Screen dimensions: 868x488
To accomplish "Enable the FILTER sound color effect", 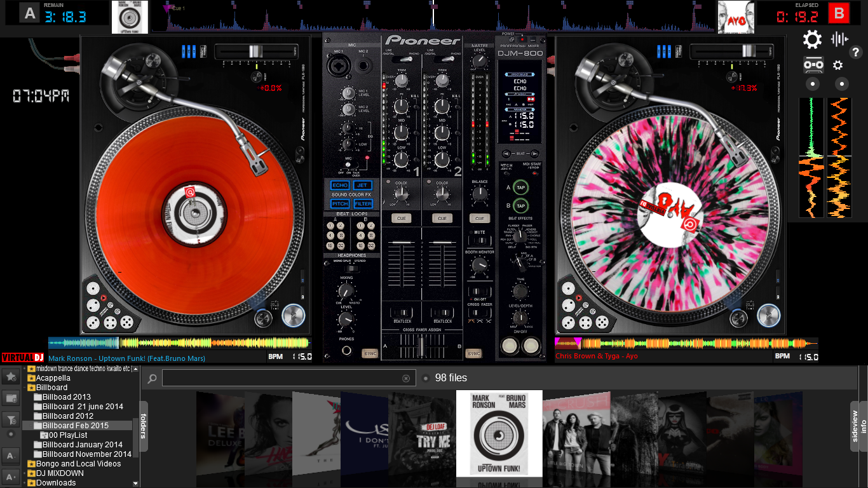I will click(363, 203).
